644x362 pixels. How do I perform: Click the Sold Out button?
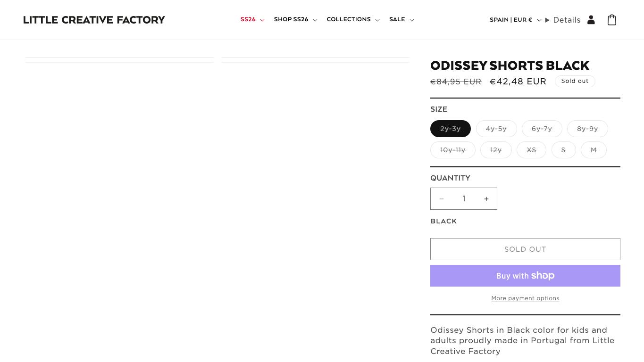(525, 249)
